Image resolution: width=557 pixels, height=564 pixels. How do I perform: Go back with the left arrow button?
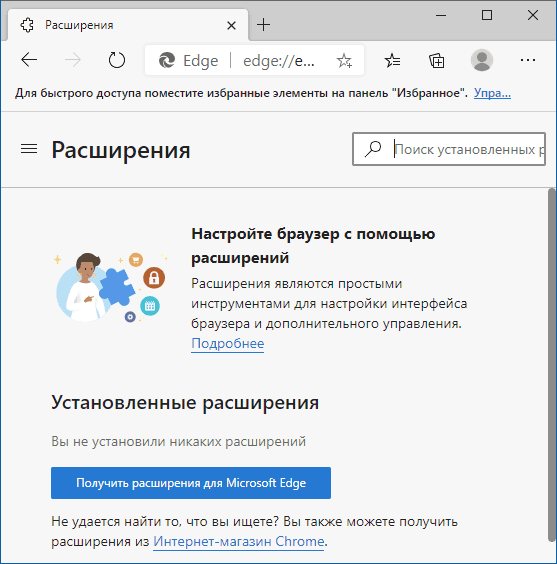pyautogui.click(x=29, y=60)
